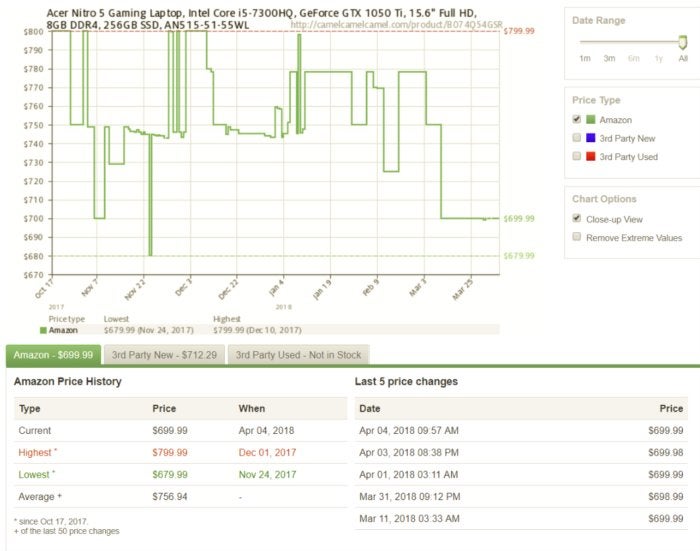Click the legend highest $799.99 (Dec 10, 2017)
Image resolution: width=700 pixels, height=551 pixels.
(x=257, y=330)
